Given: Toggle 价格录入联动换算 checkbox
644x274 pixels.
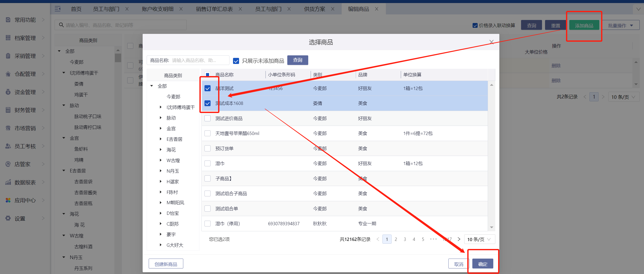Looking at the screenshot, I should [x=475, y=25].
